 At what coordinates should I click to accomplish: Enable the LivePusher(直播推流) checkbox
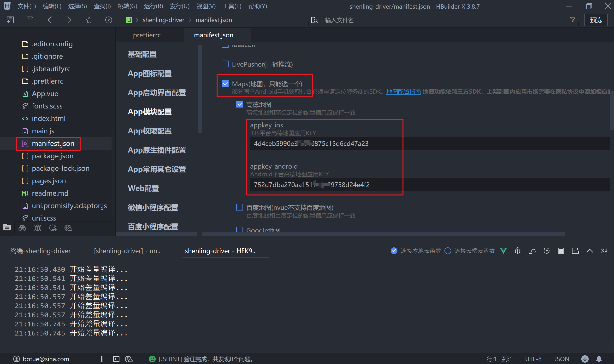(225, 64)
